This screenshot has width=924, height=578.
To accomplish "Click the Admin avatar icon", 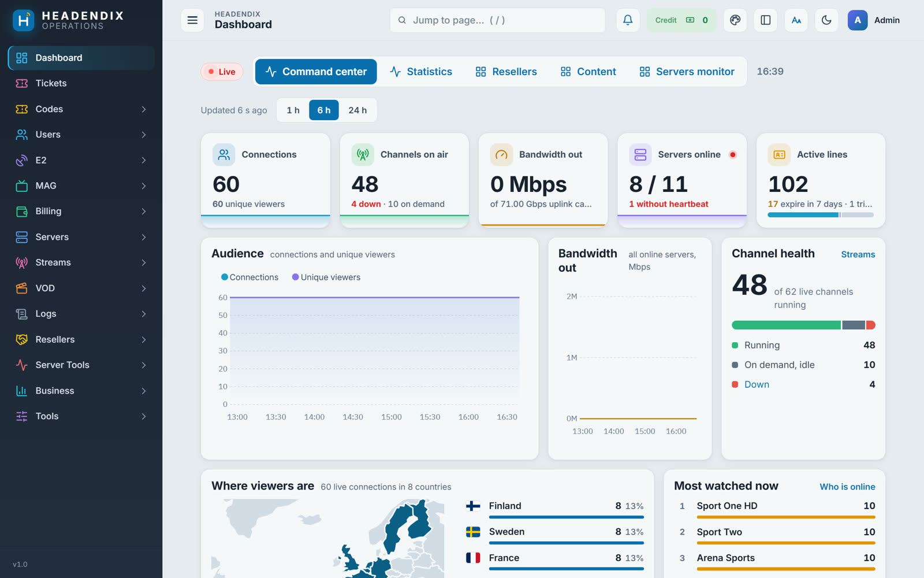I will (x=858, y=20).
